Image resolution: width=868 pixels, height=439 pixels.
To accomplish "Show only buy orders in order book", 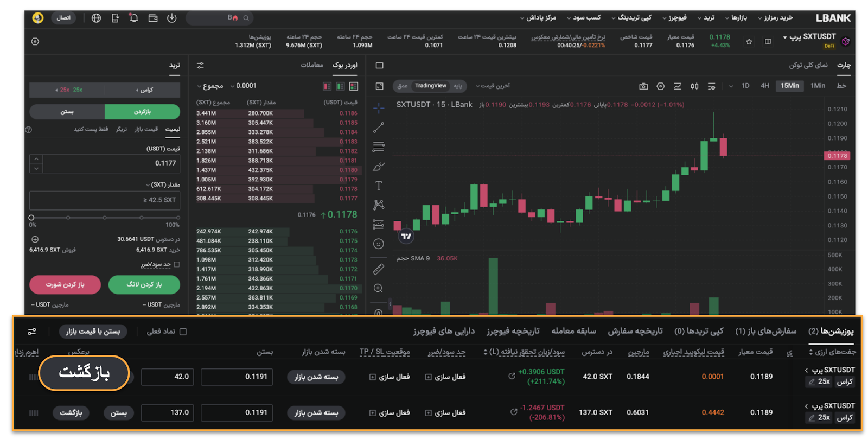I will [x=340, y=86].
